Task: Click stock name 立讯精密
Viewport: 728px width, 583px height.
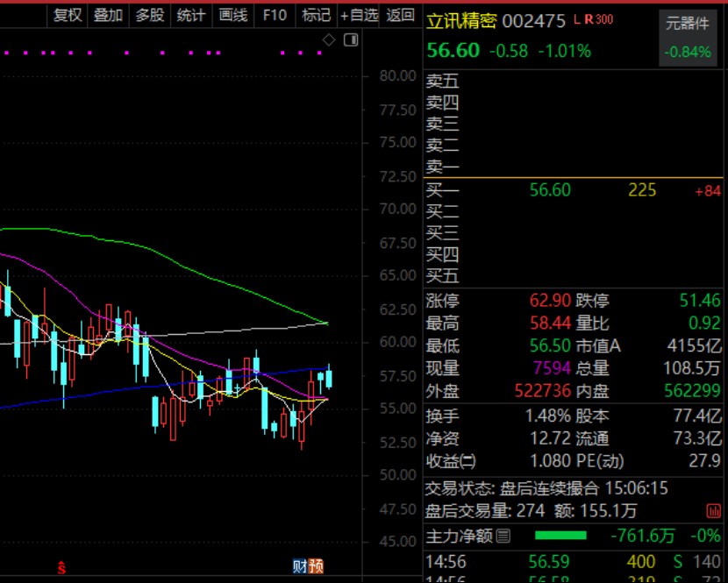Action: [461, 21]
